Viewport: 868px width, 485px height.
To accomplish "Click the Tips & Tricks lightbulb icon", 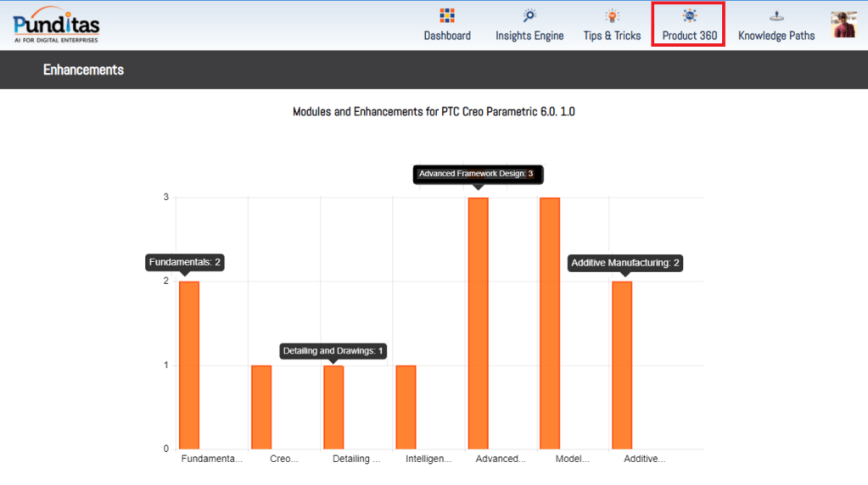I will click(612, 15).
